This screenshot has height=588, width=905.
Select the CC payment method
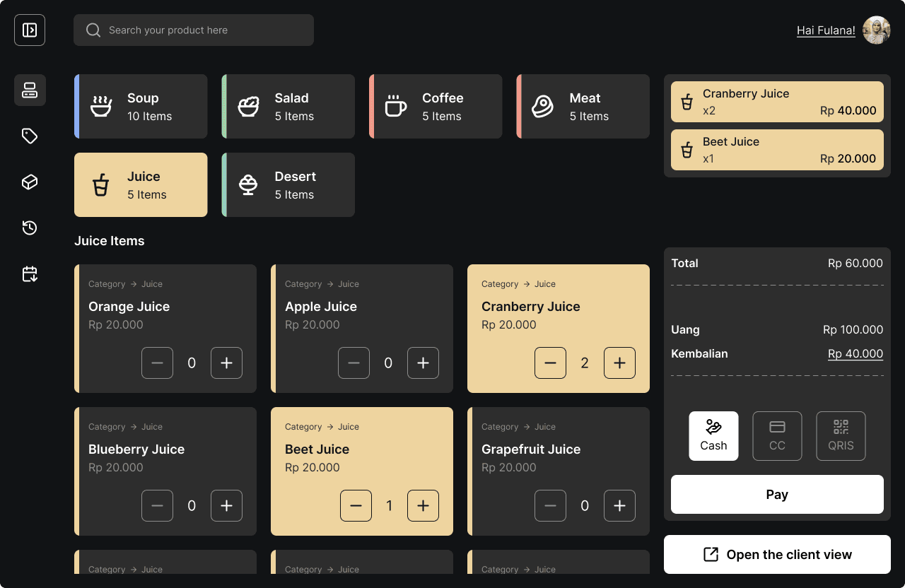[777, 436]
